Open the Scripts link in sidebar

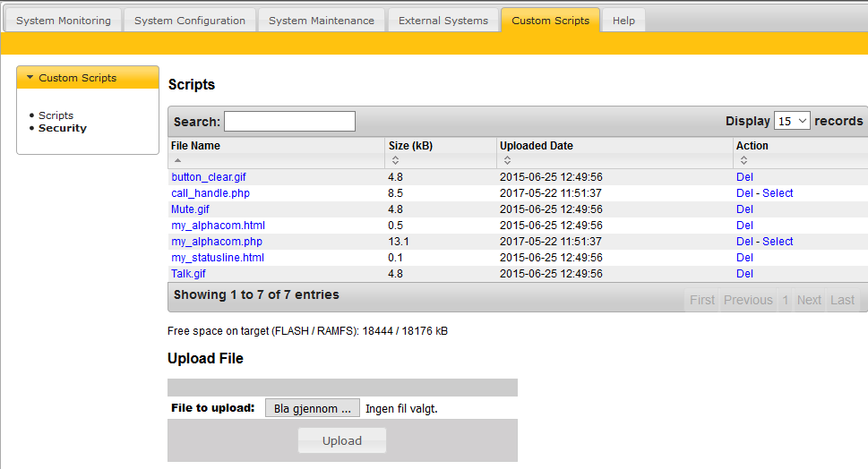click(x=56, y=115)
